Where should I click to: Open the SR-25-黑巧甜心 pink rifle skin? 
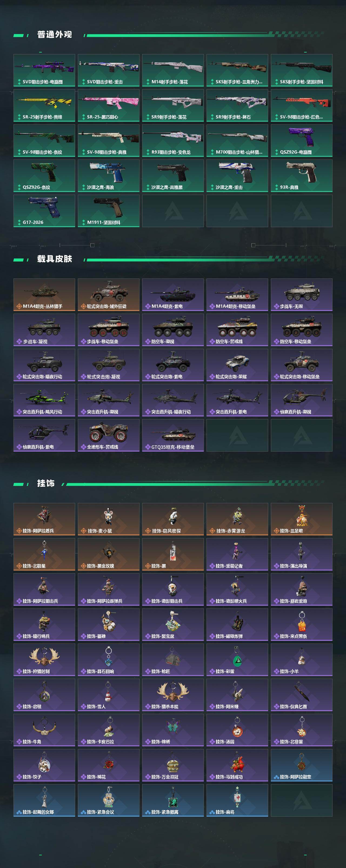point(108,105)
